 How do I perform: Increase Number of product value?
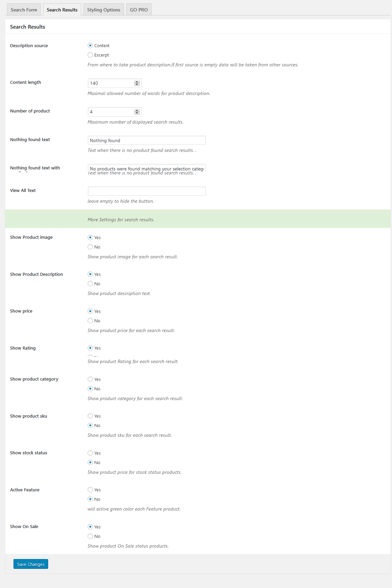(137, 110)
